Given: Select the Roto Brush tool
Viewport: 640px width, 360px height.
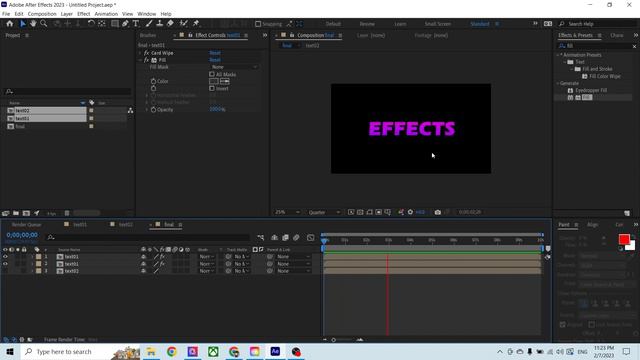Looking at the screenshot, I should pyautogui.click(x=184, y=24).
